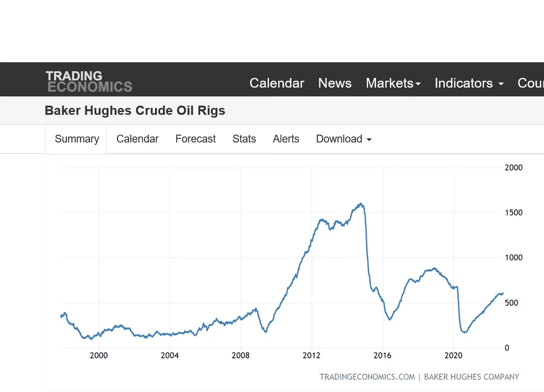This screenshot has height=392, width=544.
Task: Click the Baker Hughes Crude Oil Rigs heading
Action: point(135,111)
